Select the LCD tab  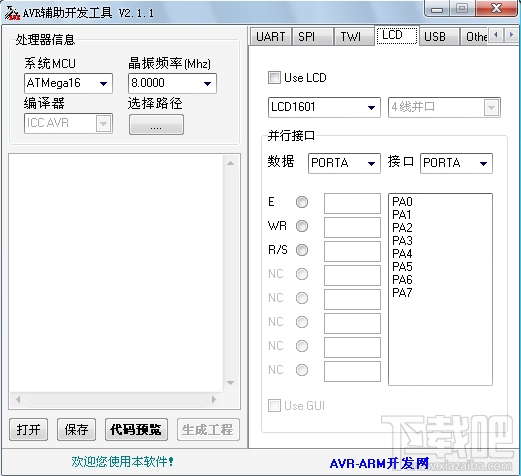point(397,35)
